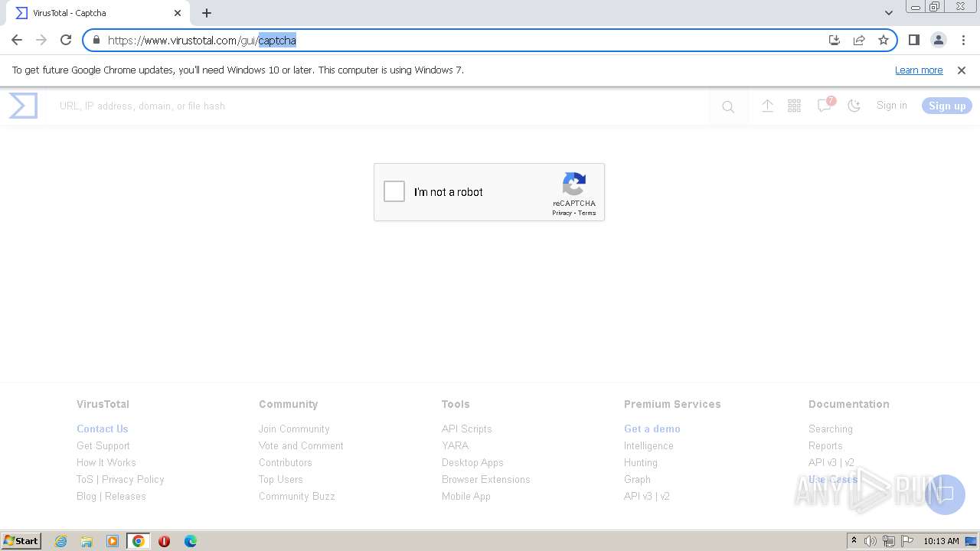The width and height of the screenshot is (980, 551).
Task: Toggle dark mode moon icon
Action: (854, 106)
